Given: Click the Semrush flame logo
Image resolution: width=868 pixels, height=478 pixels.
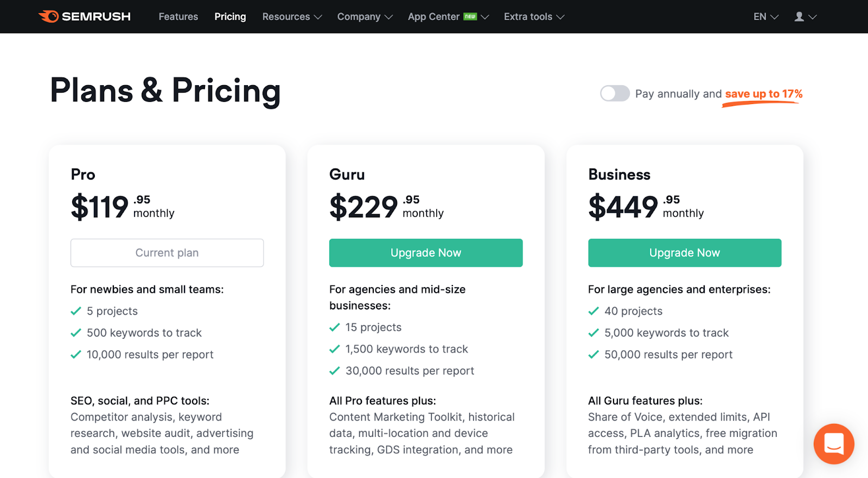Looking at the screenshot, I should [49, 16].
